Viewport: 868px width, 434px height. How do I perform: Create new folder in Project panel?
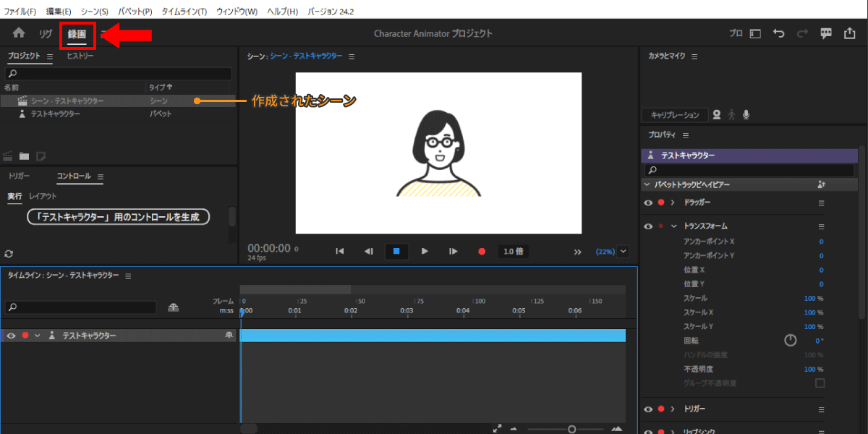pos(25,156)
